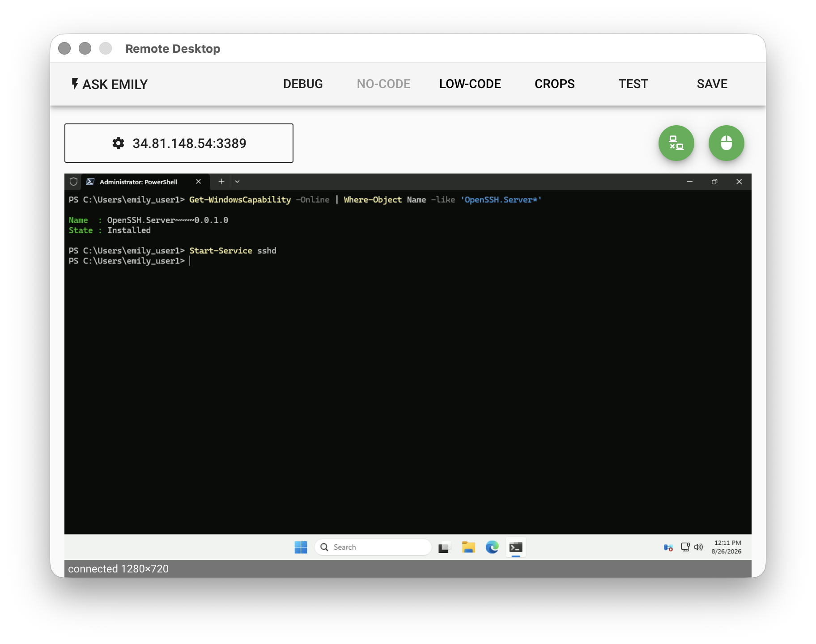
Task: Click the taskbar Search box
Action: (373, 547)
